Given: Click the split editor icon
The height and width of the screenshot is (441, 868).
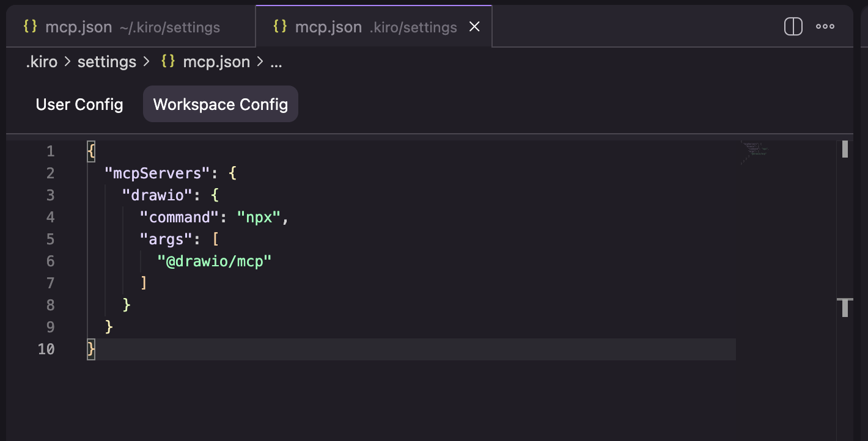Looking at the screenshot, I should click(x=793, y=26).
